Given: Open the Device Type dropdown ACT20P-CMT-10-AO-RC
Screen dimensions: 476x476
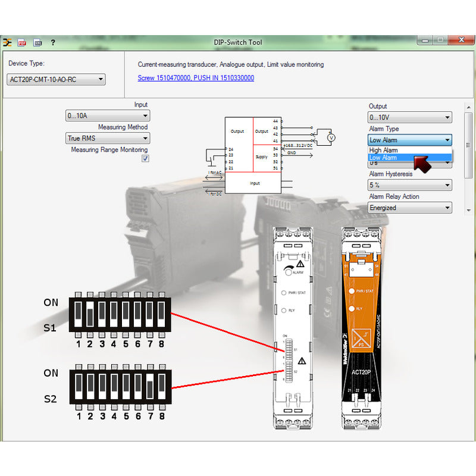Looking at the screenshot, I should 56,80.
